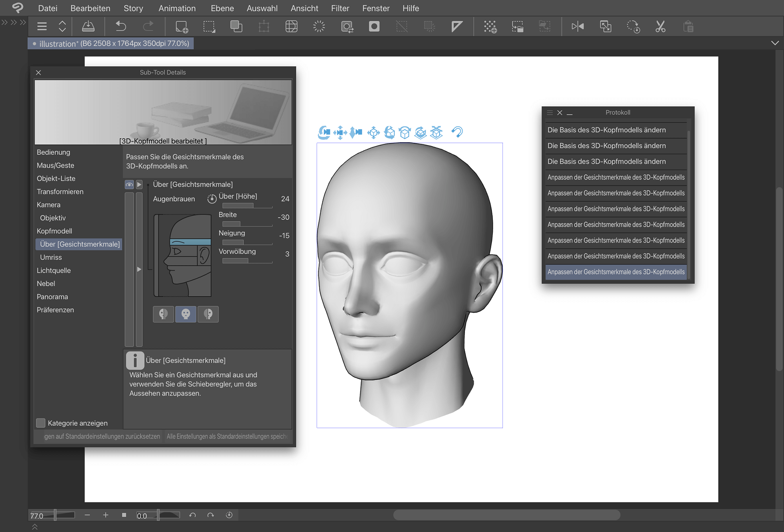Toggle the eye icon for Über [Gesichtsmerkmale]
The image size is (784, 532).
[x=129, y=184]
